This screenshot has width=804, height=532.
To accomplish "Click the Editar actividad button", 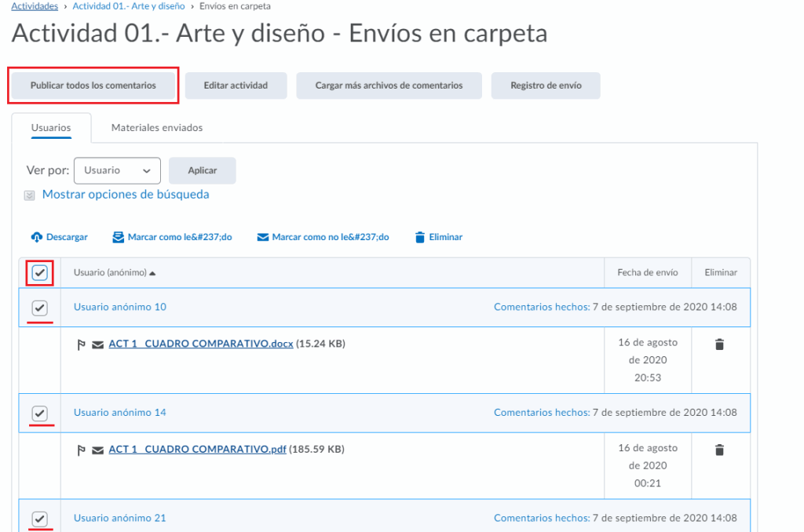I will point(236,86).
